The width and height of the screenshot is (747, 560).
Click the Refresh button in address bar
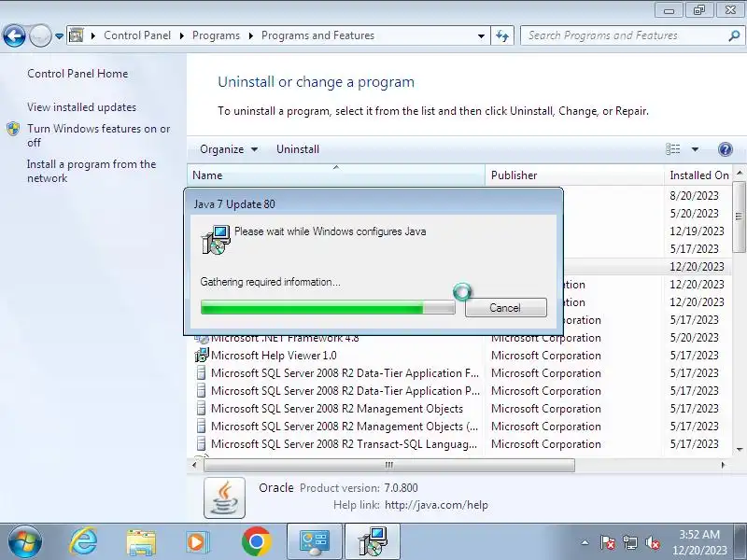click(502, 35)
